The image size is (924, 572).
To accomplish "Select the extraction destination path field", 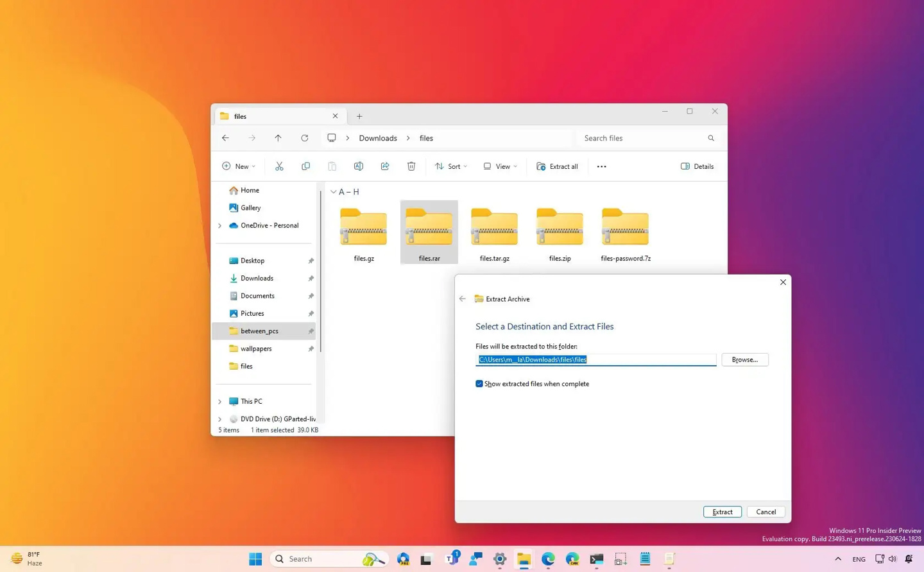I will (595, 360).
